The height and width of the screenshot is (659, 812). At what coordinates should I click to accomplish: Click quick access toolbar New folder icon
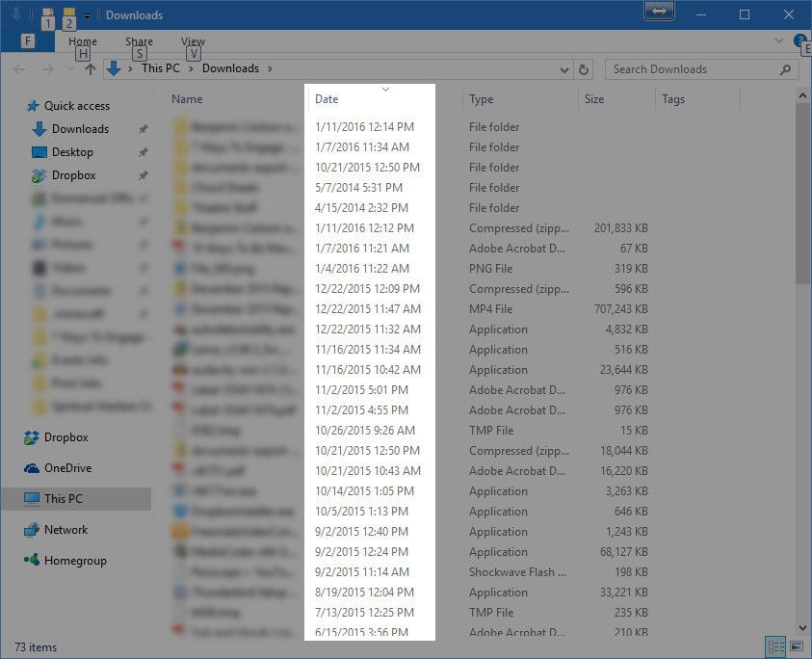pos(69,14)
